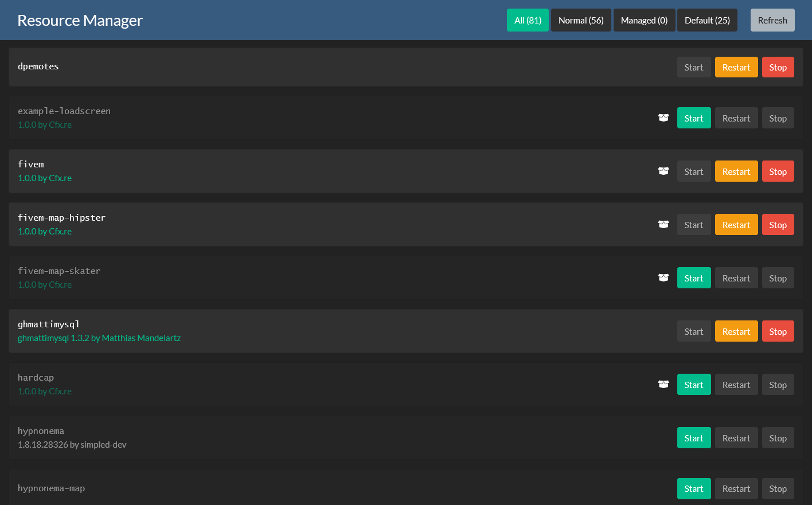Click the package icon beside fivem-map-skater

click(x=663, y=277)
